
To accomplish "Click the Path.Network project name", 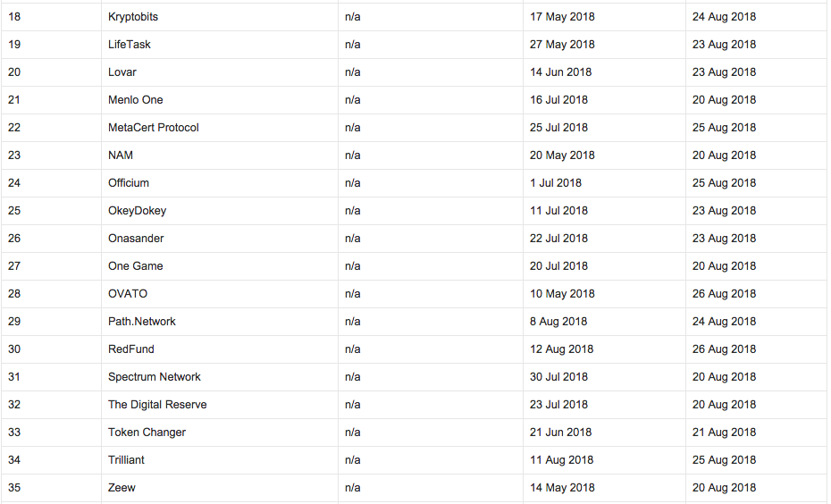I will (141, 321).
